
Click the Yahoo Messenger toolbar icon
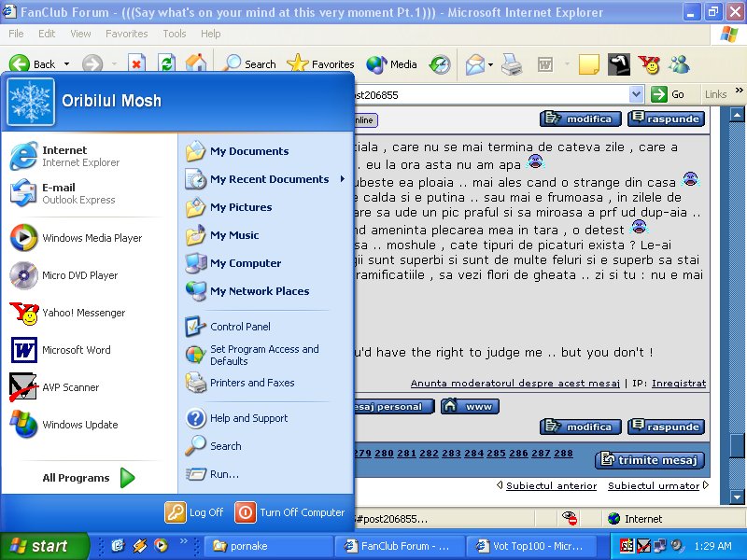649,64
